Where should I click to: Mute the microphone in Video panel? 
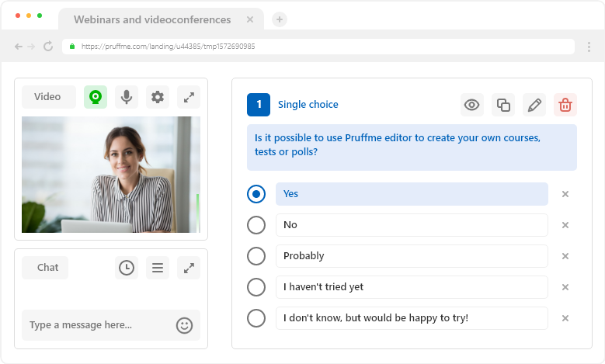tap(127, 97)
